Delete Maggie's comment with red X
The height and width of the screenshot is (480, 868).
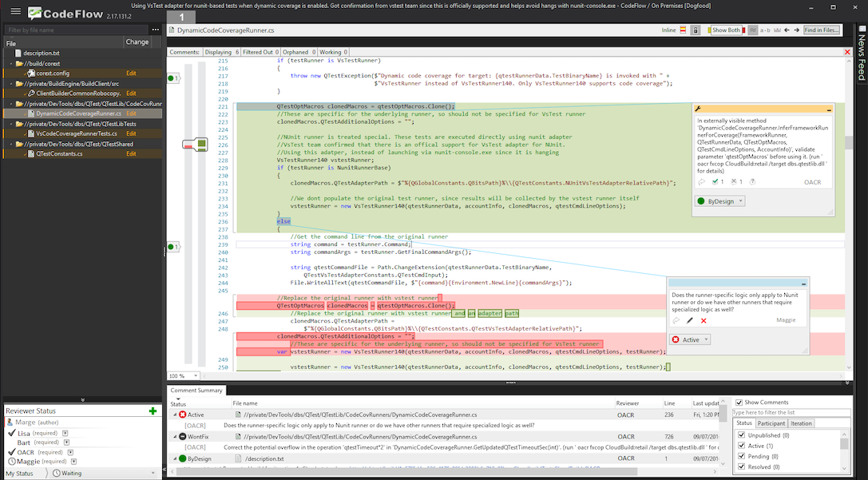704,320
